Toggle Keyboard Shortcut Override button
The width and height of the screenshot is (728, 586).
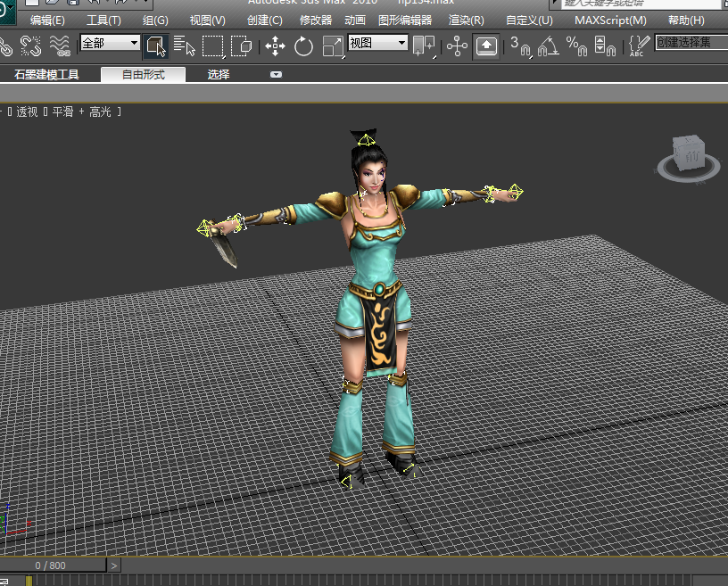click(486, 46)
